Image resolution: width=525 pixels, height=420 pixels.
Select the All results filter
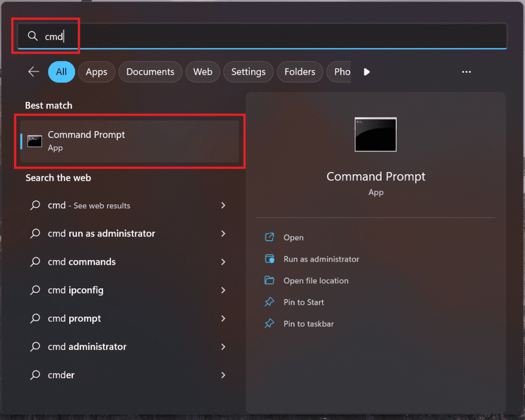point(61,72)
